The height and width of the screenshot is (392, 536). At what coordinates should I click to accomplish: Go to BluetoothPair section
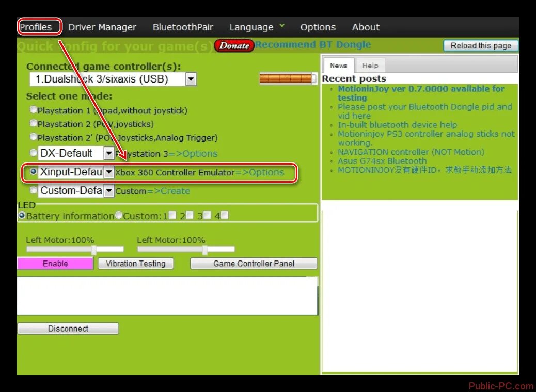(183, 27)
